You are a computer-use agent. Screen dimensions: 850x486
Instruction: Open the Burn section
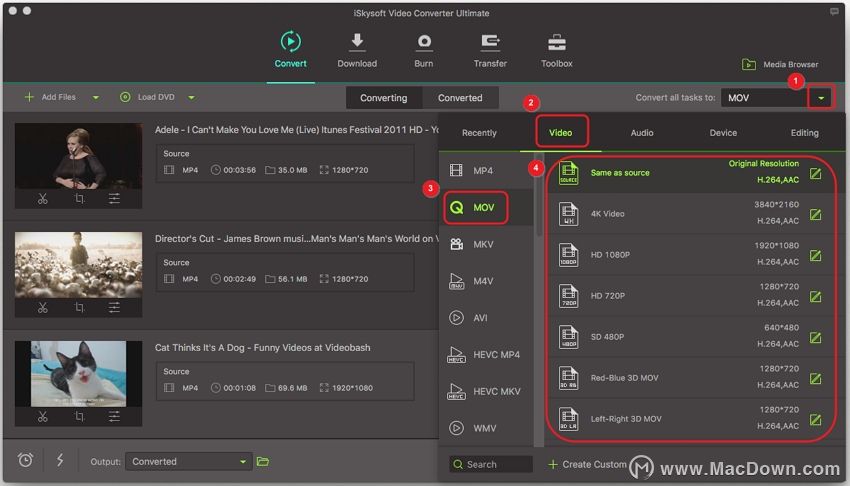point(423,50)
